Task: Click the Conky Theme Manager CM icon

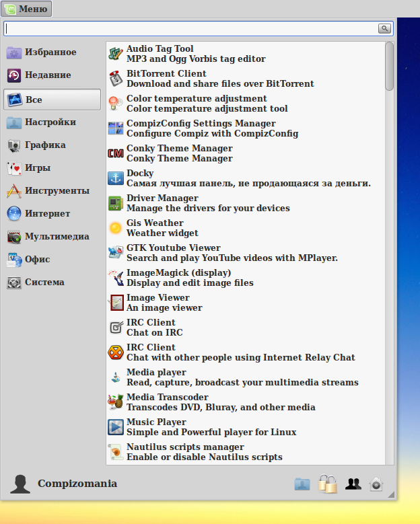Action: [116, 153]
